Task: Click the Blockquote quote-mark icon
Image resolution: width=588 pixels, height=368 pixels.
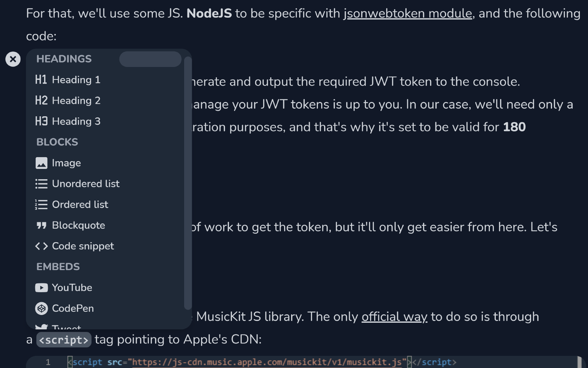Action: point(42,225)
